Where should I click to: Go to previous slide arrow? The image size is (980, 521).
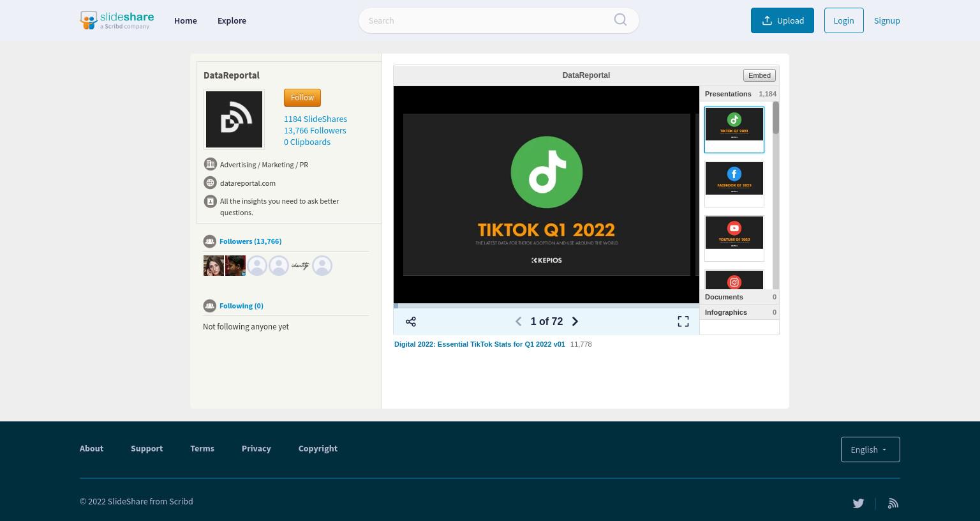coord(518,322)
